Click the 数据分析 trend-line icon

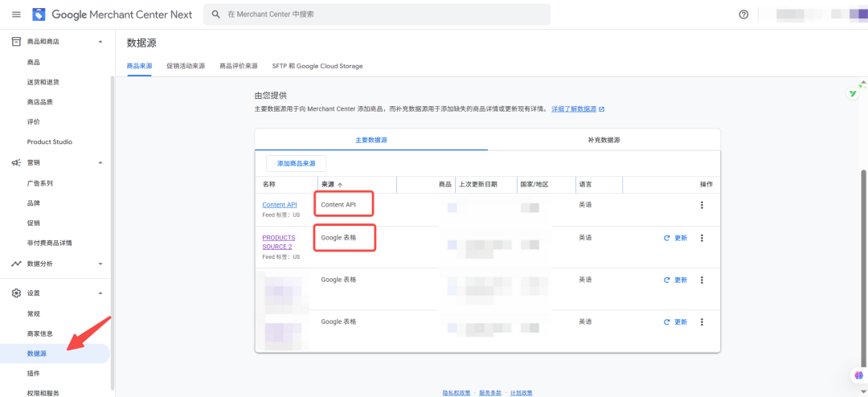pyautogui.click(x=17, y=264)
